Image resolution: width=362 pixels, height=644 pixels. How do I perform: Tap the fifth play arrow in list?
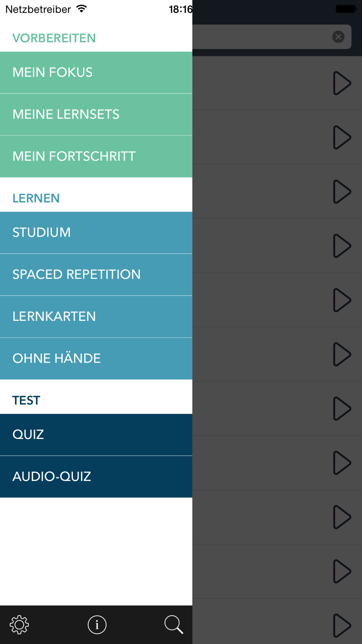[x=342, y=300]
